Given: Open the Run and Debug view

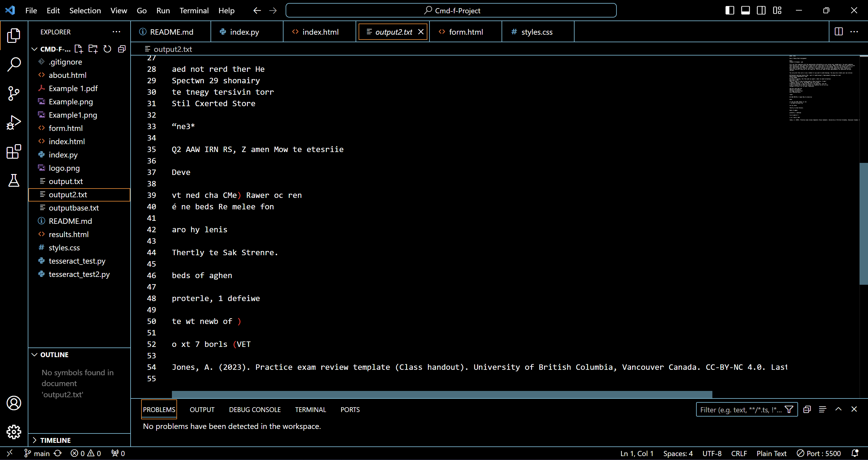Looking at the screenshot, I should (14, 122).
